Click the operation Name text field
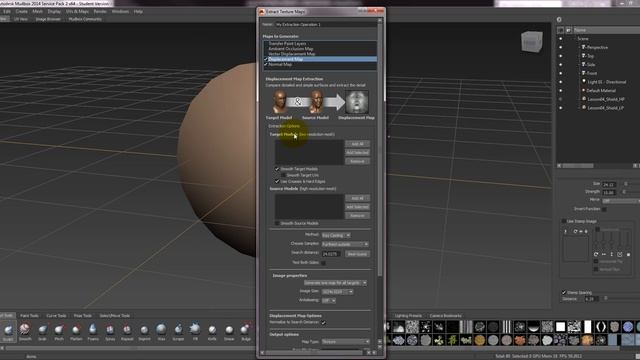The height and width of the screenshot is (360, 640). (325, 24)
